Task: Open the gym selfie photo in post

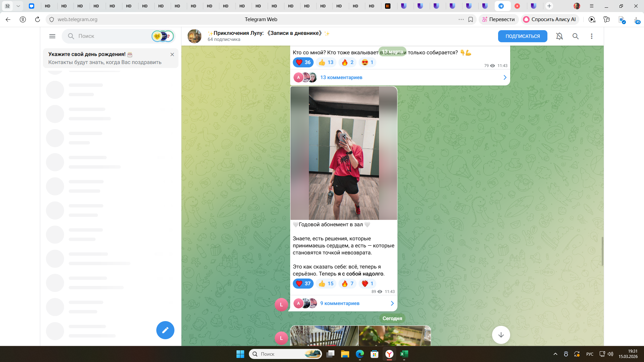Action: click(343, 153)
